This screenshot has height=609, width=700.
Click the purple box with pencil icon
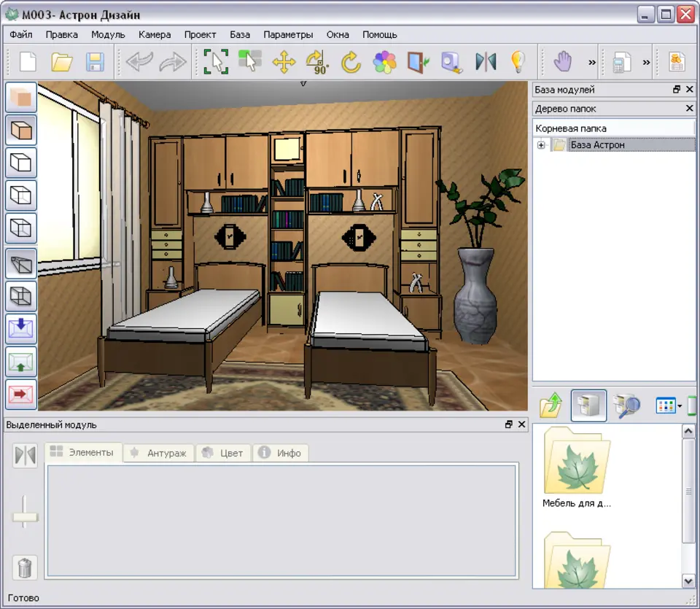[452, 61]
